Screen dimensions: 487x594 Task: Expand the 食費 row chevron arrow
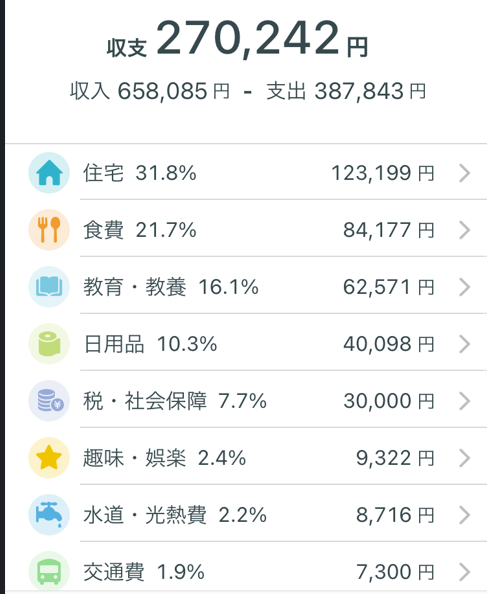[x=465, y=230]
